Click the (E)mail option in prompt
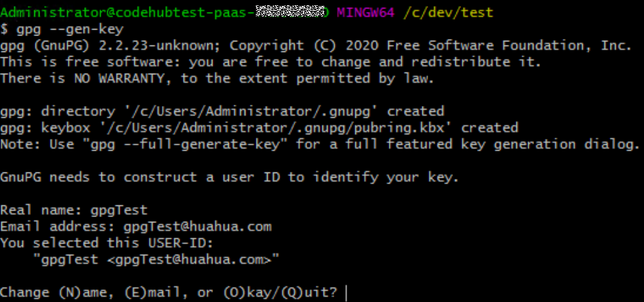Screen dimensions: 644x302 pyautogui.click(x=153, y=293)
